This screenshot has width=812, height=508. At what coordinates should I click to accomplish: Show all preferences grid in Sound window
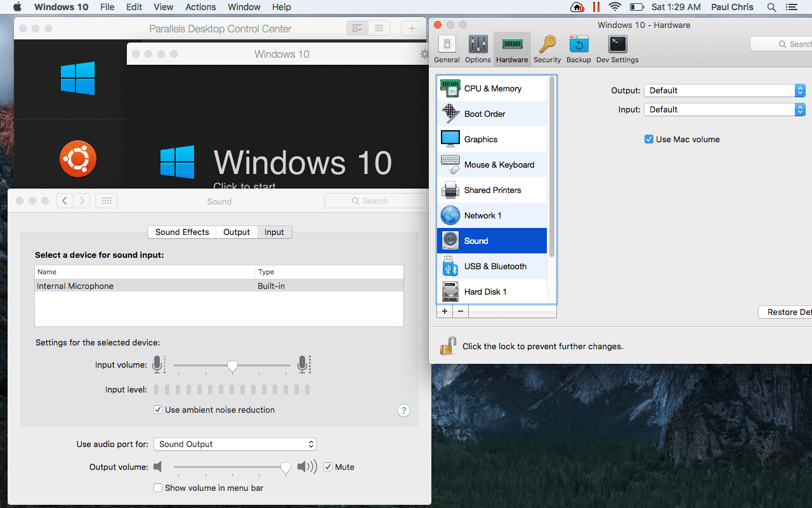(x=107, y=201)
